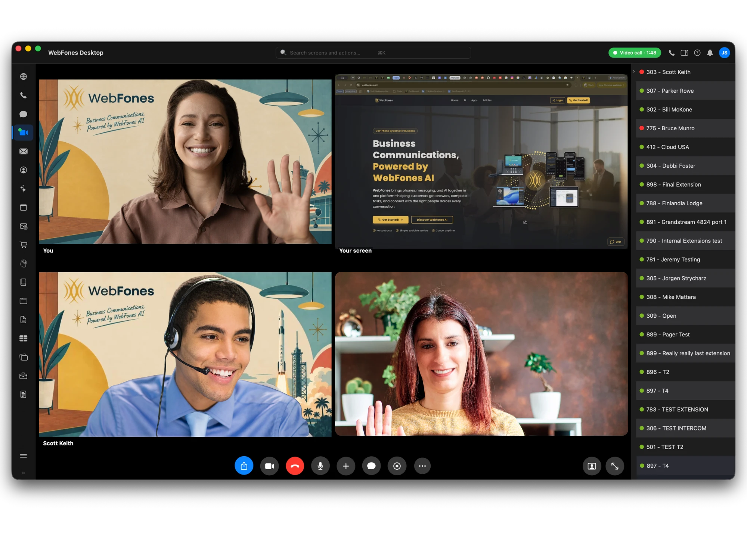Select extension 775 - Bruce Munro

pyautogui.click(x=685, y=128)
